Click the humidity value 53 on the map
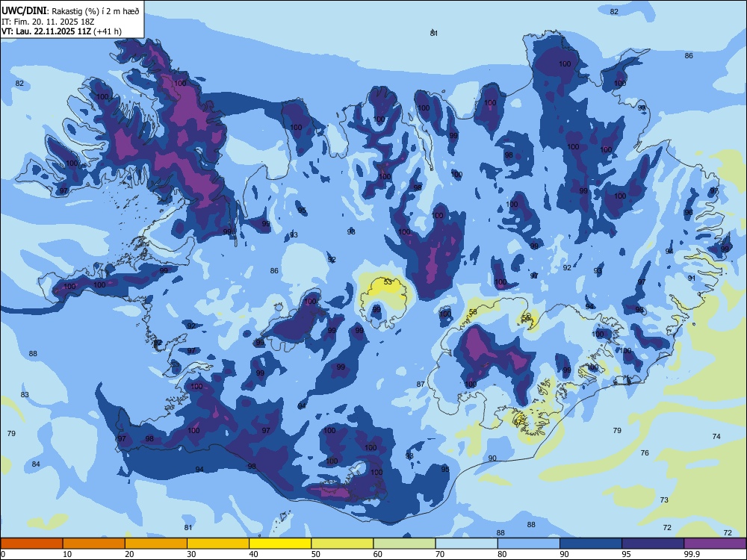 [x=388, y=282]
